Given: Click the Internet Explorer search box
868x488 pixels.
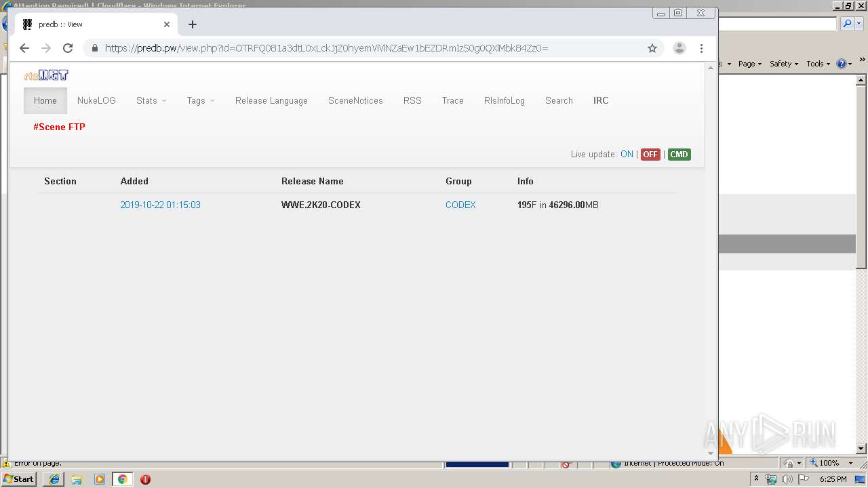Looking at the screenshot, I should [778, 24].
